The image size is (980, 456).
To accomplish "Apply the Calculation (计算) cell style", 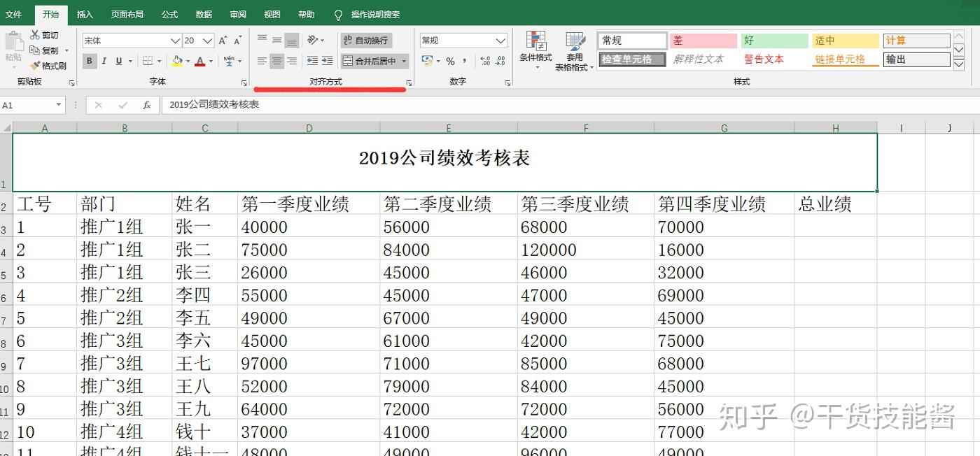I will 916,41.
